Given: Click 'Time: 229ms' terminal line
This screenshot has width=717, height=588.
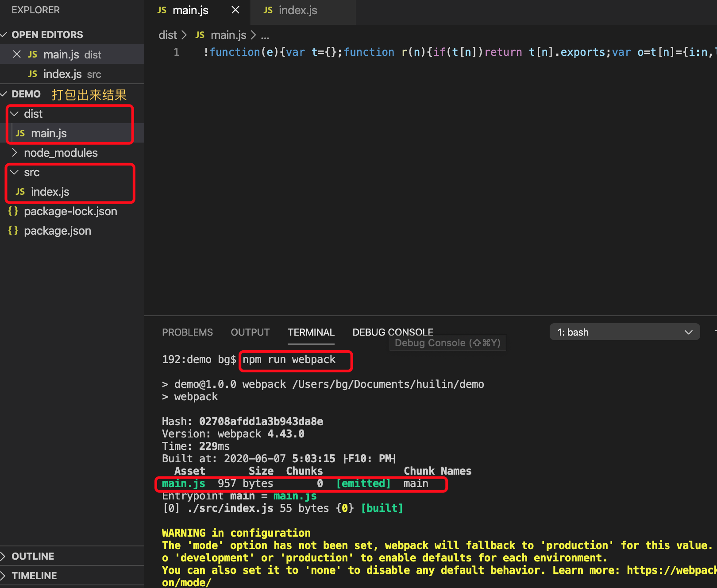Looking at the screenshot, I should (x=196, y=446).
